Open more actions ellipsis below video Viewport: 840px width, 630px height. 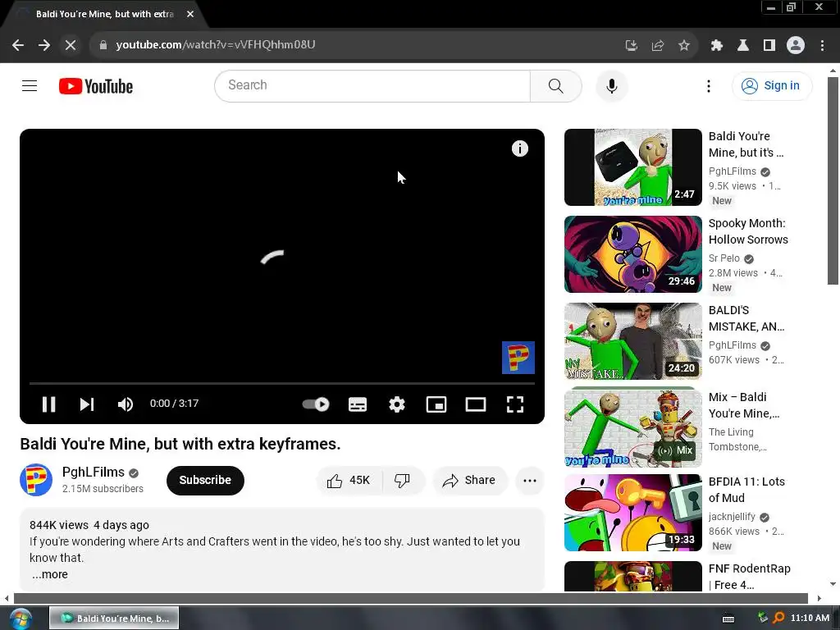pos(530,481)
